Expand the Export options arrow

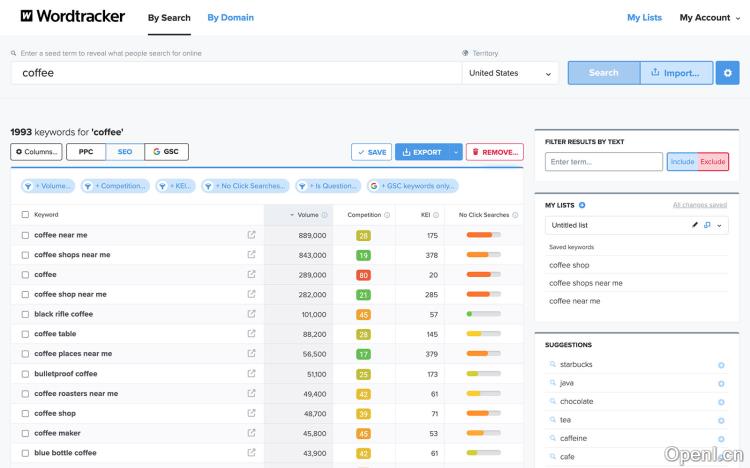[x=456, y=152]
